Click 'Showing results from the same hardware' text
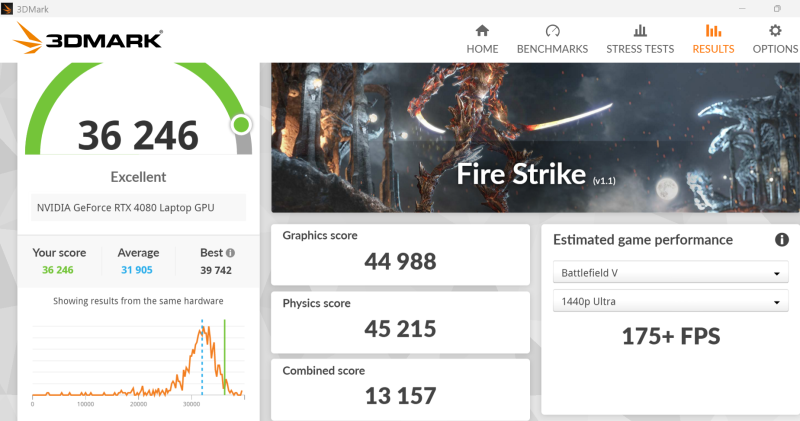This screenshot has width=800, height=421. click(x=138, y=301)
